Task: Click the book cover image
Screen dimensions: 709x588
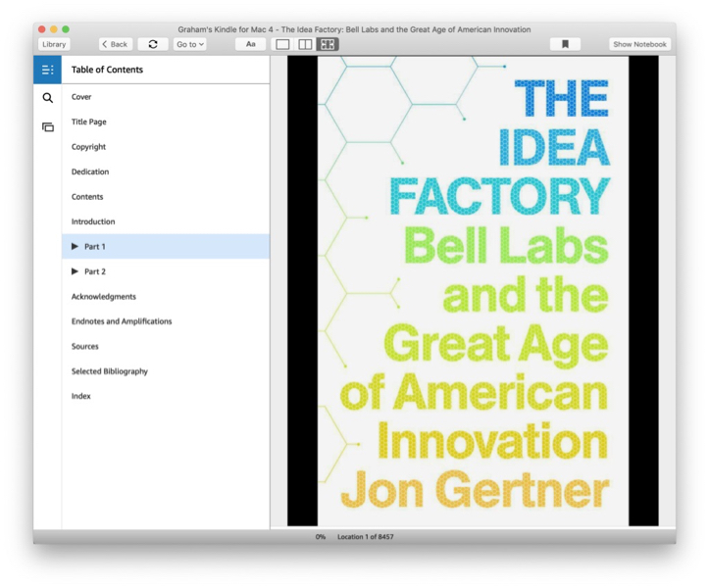Action: [x=473, y=291]
